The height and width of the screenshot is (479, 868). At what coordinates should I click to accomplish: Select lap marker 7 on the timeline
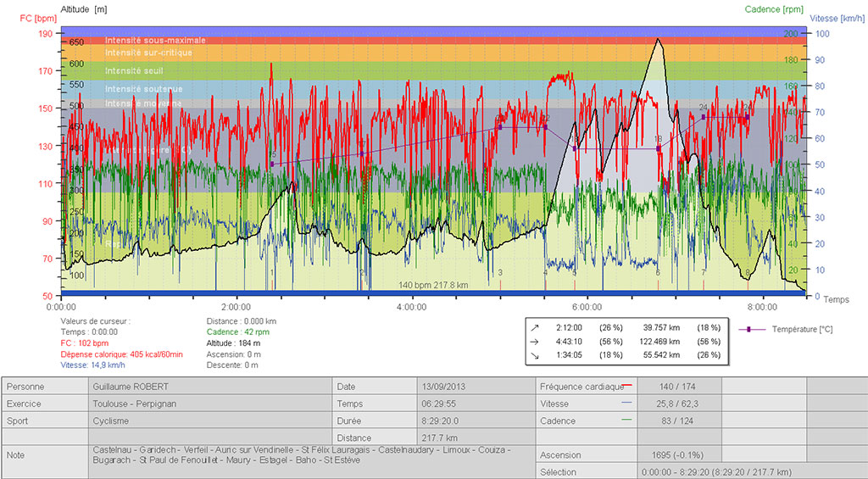point(703,273)
